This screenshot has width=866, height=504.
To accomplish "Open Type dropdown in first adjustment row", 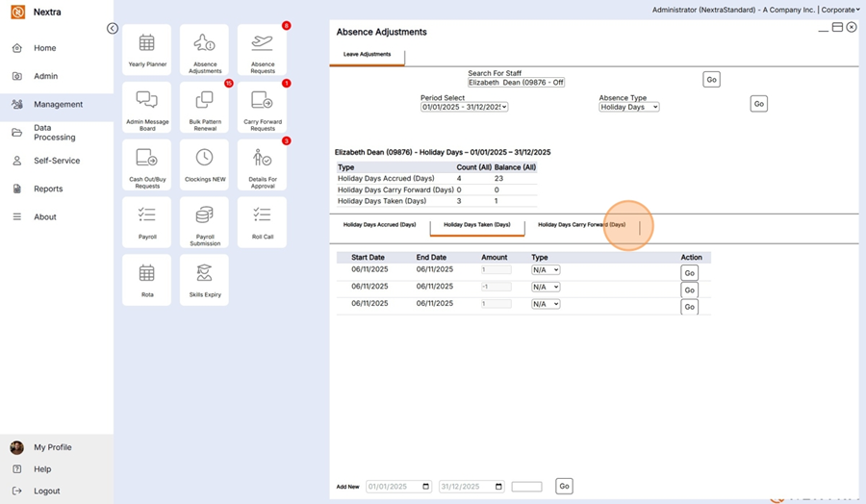I will 546,270.
